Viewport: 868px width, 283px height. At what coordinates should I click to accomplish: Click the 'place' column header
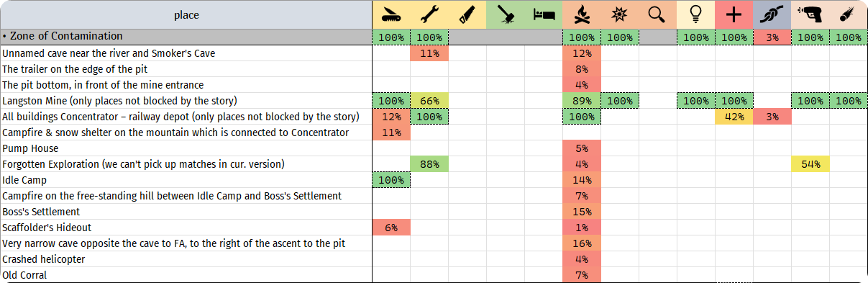point(186,14)
